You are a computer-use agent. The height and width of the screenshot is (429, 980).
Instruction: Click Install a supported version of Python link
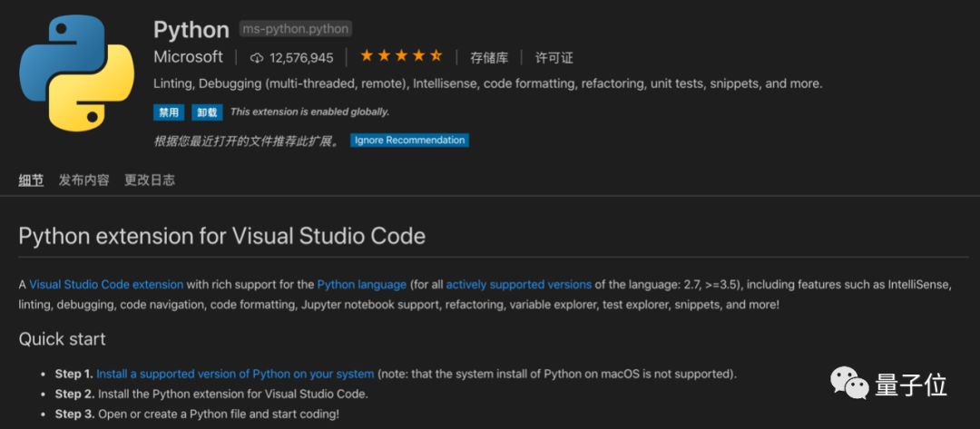pyautogui.click(x=235, y=374)
